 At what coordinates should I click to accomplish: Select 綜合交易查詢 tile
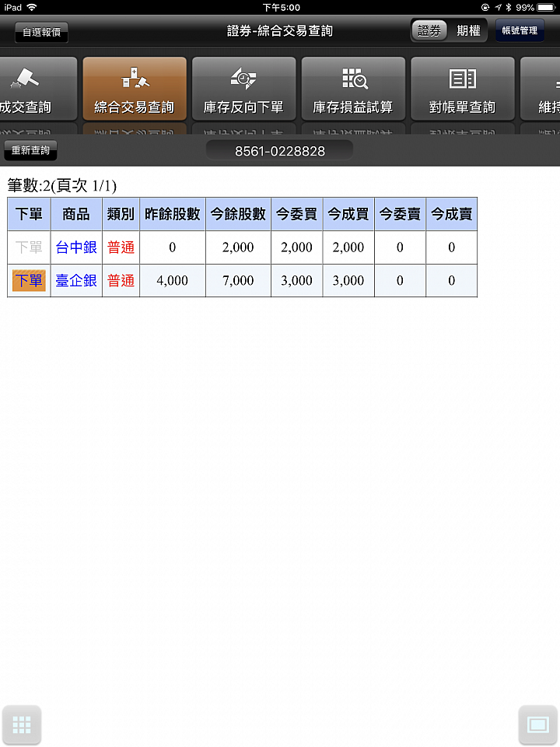click(135, 89)
